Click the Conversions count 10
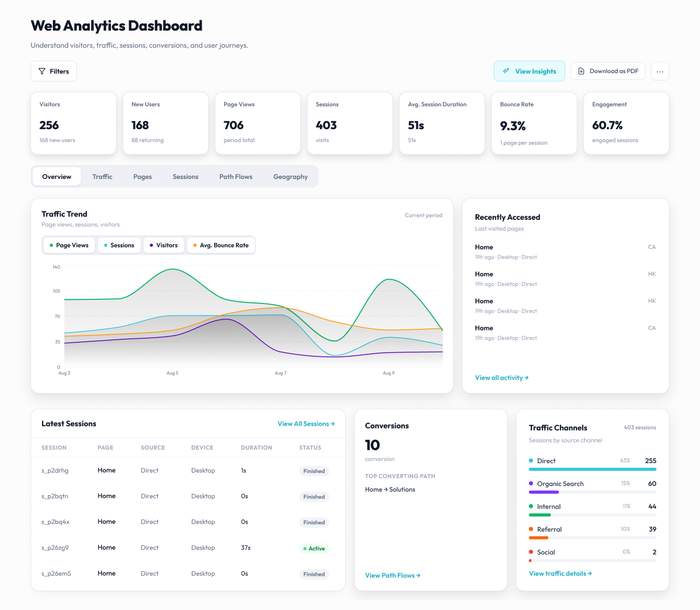The height and width of the screenshot is (610, 700). (372, 445)
